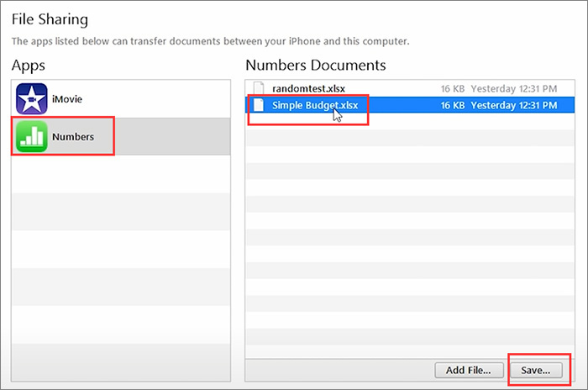Select the Numbers app name label
This screenshot has height=390, width=588.
(72, 136)
